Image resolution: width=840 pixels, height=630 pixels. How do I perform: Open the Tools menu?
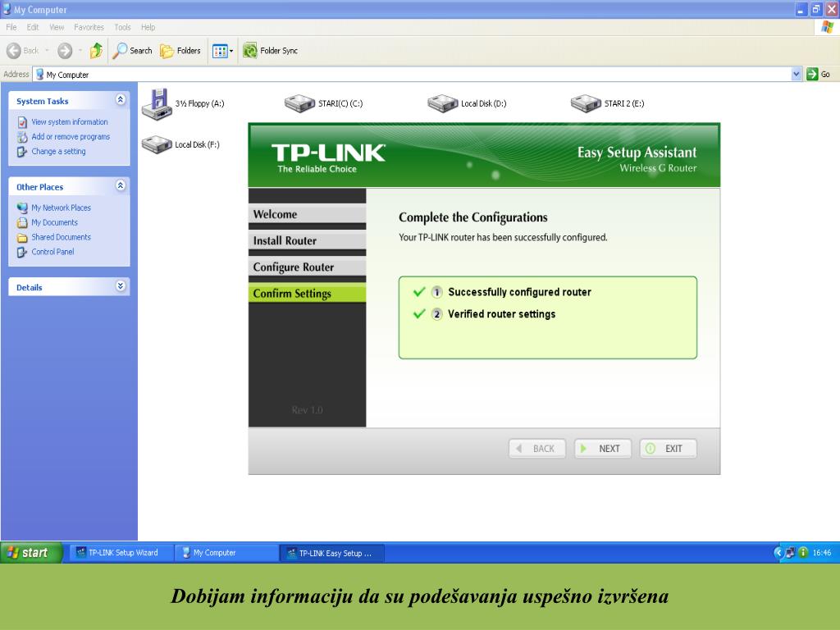(x=122, y=27)
